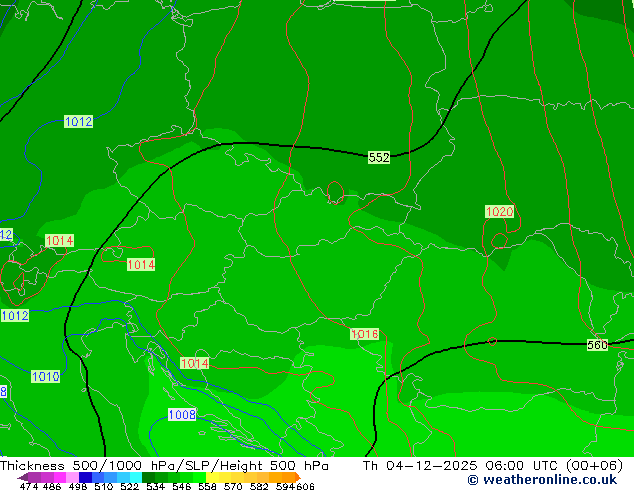Click the weatheronline.co.uk copyright link
The width and height of the screenshot is (634, 490).
click(x=542, y=480)
